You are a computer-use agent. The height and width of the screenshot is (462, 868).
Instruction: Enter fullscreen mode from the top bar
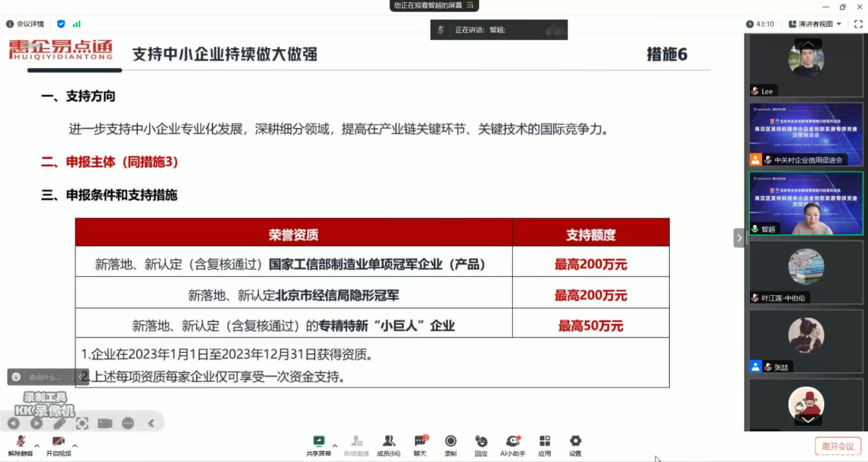coord(858,24)
